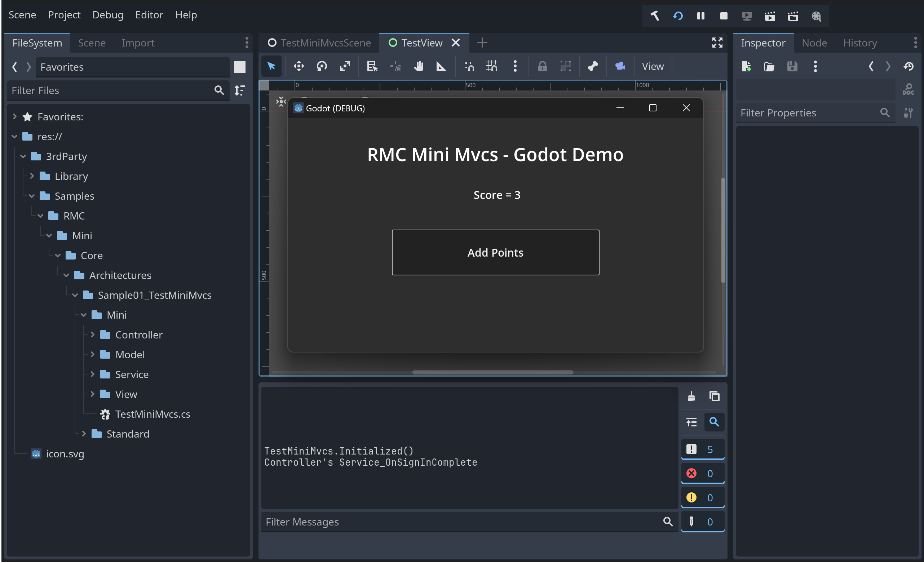Image resolution: width=924 pixels, height=563 pixels.
Task: Open the viewport View menu
Action: (653, 66)
